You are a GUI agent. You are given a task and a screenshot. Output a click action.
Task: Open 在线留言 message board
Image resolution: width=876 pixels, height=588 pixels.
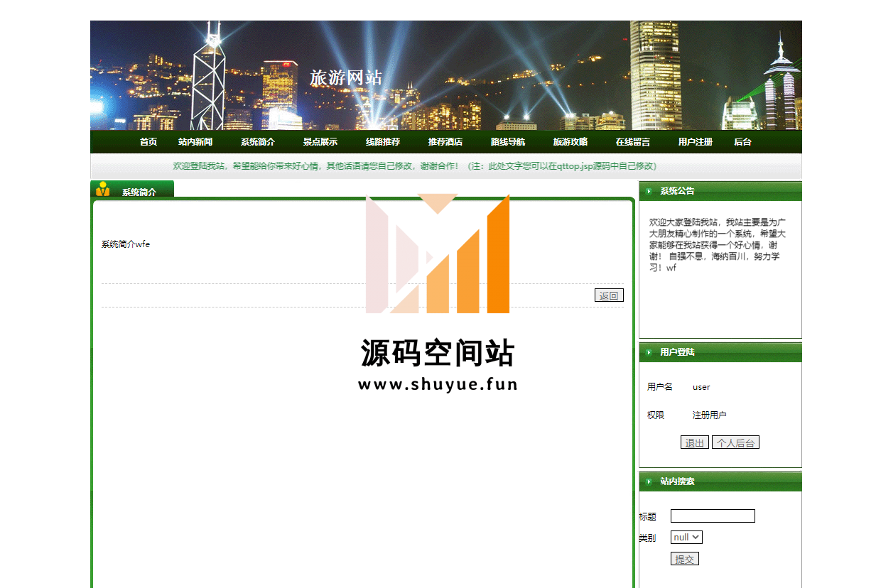tap(633, 142)
